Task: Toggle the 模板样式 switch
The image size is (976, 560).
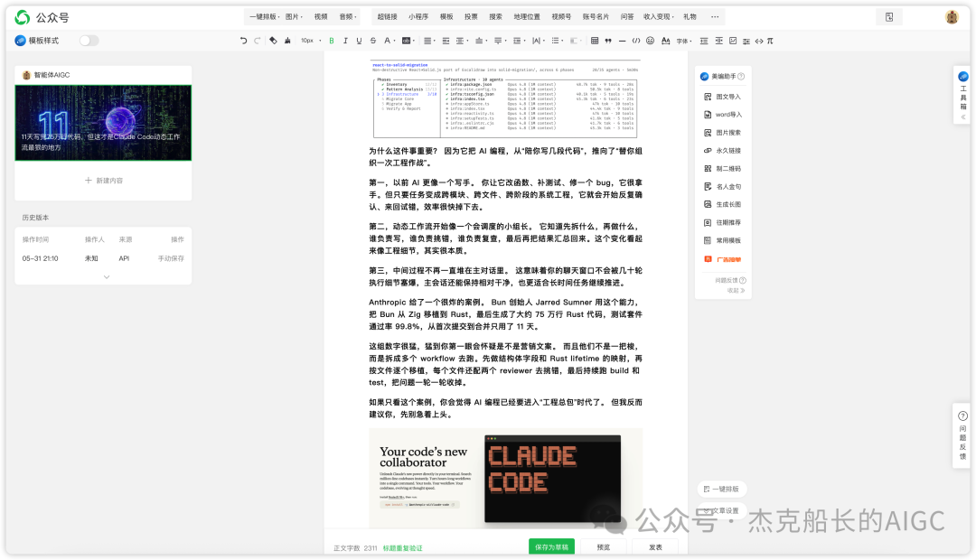Action: tap(89, 41)
